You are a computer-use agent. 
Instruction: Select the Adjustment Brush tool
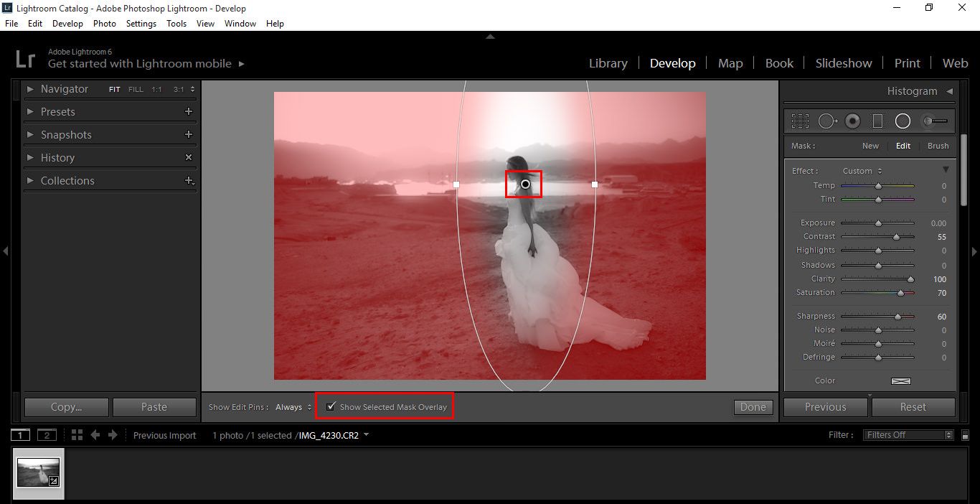coord(935,121)
